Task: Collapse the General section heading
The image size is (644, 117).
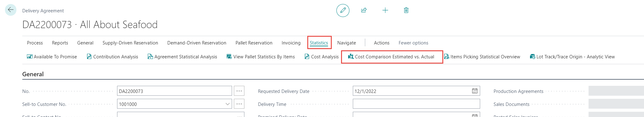Action: coord(33,74)
